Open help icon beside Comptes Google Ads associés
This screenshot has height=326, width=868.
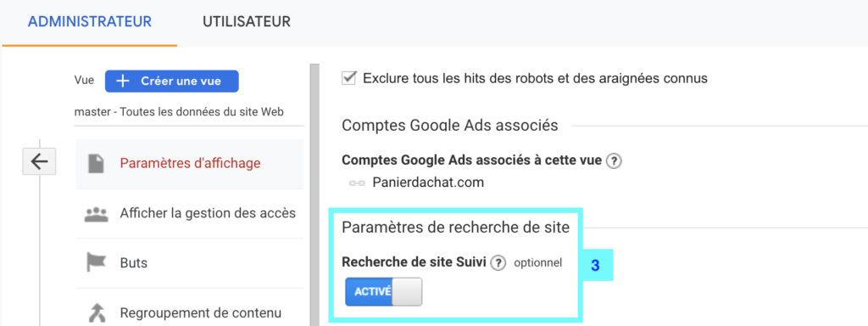coord(614,161)
